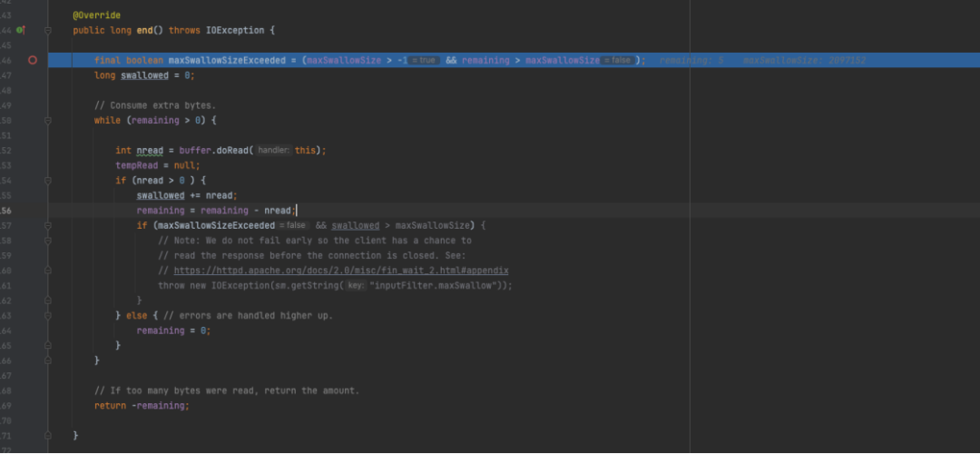Click 'swallowed' in 'long swallowed = 0;'
This screenshot has height=454, width=980.
(x=144, y=75)
